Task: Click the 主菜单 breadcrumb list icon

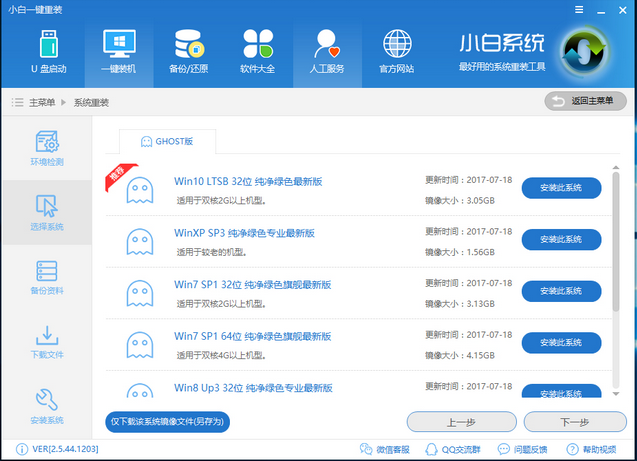Action: click(x=17, y=102)
